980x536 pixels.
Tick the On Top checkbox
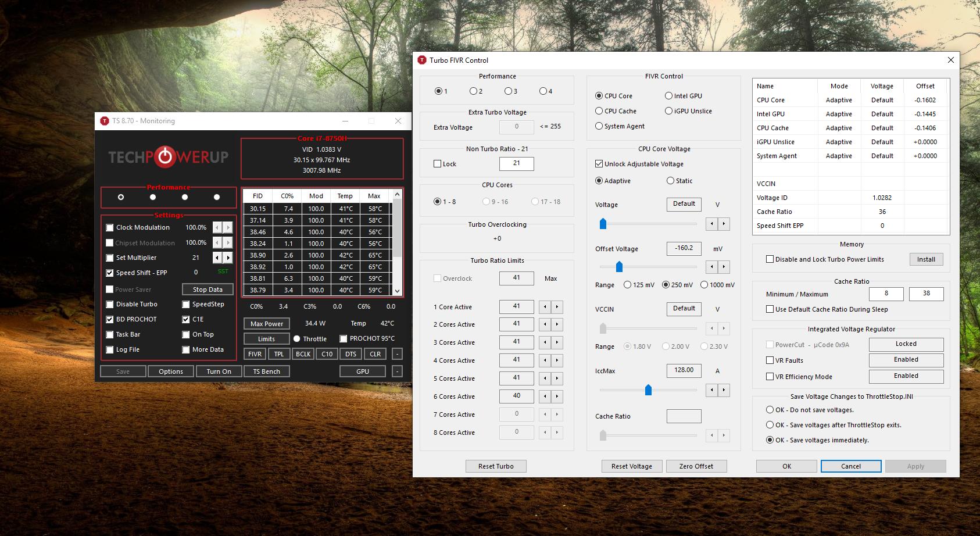(x=186, y=335)
